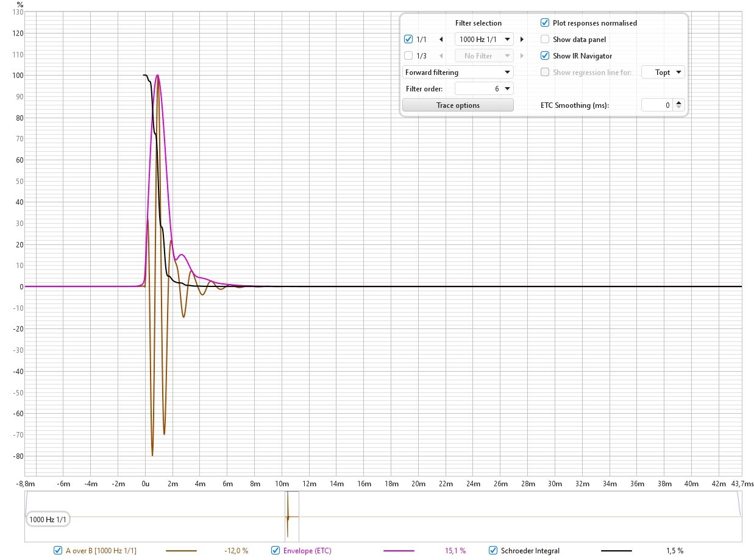Click the Trace options button
The height and width of the screenshot is (560, 754).
[458, 105]
